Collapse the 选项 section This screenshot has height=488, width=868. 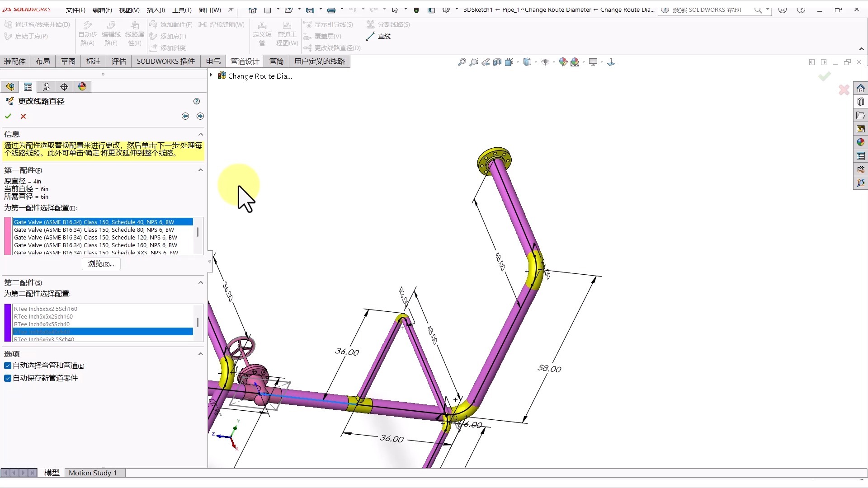(200, 354)
